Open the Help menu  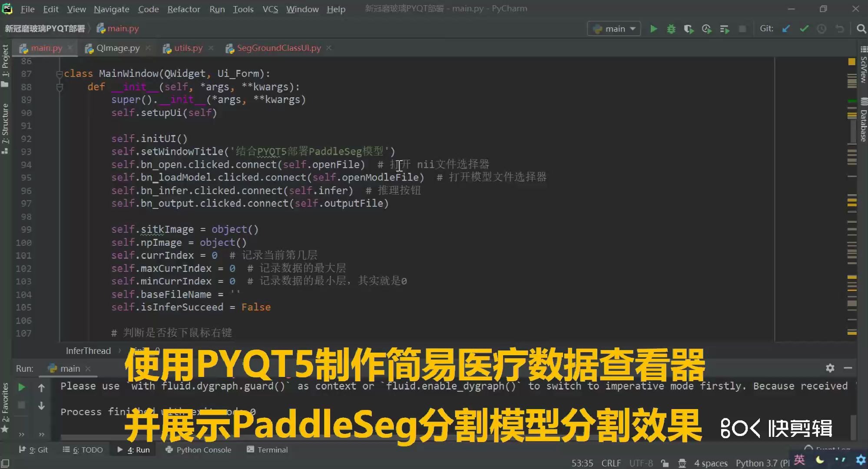[x=336, y=9]
